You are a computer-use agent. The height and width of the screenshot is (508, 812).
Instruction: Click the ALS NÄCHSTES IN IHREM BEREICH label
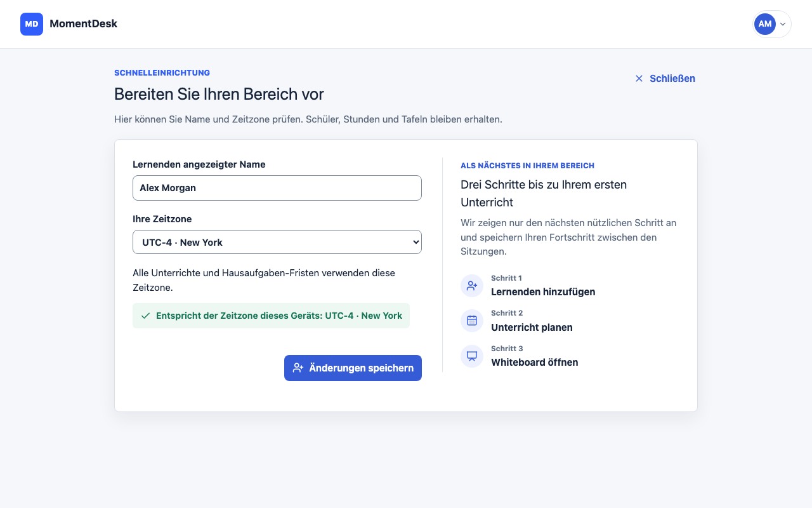coord(527,166)
